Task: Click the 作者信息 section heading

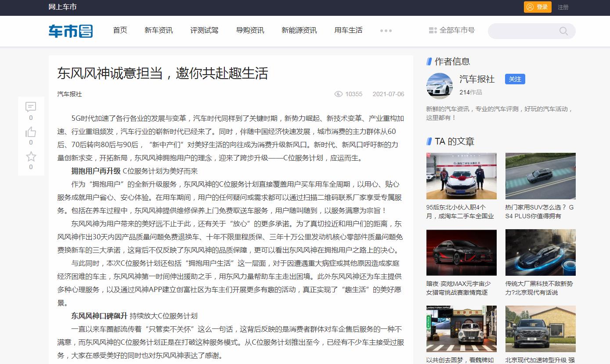Action: click(x=452, y=61)
